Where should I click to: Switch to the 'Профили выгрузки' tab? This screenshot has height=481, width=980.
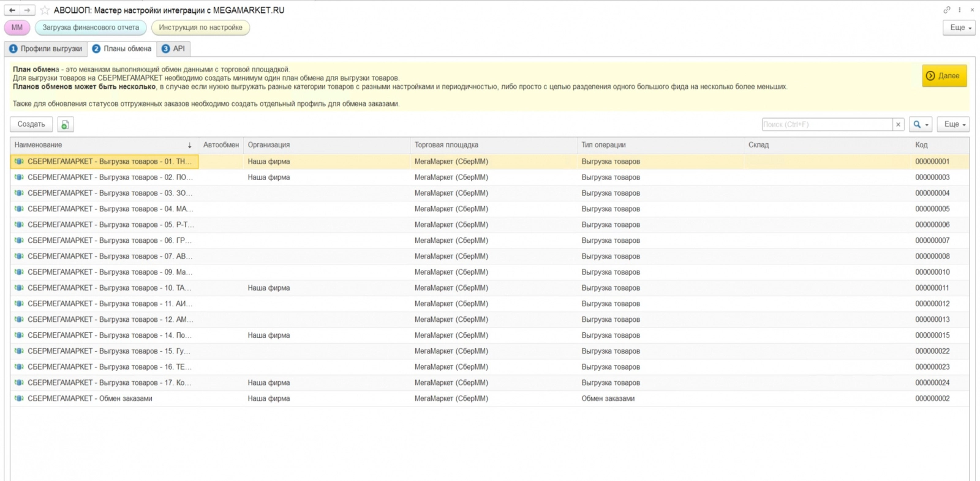pyautogui.click(x=46, y=49)
